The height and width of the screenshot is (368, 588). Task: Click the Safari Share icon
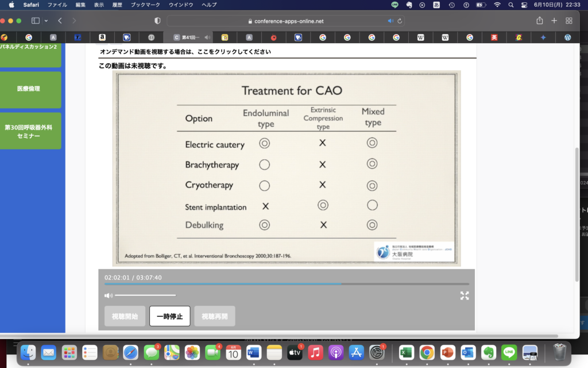point(540,21)
